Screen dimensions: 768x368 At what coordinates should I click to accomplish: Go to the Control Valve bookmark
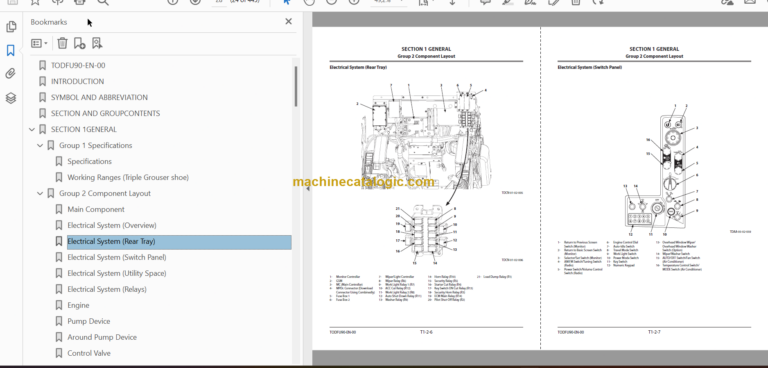point(89,353)
